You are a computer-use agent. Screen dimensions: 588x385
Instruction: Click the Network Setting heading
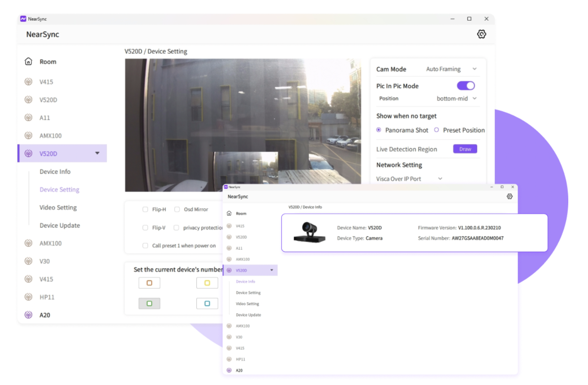[x=399, y=165]
